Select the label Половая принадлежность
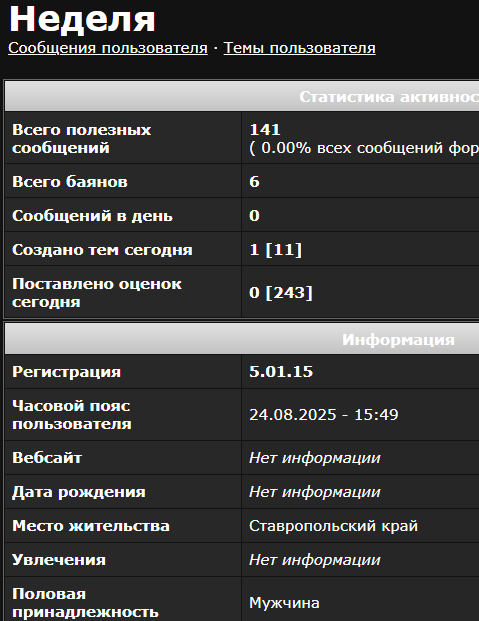 (x=85, y=603)
